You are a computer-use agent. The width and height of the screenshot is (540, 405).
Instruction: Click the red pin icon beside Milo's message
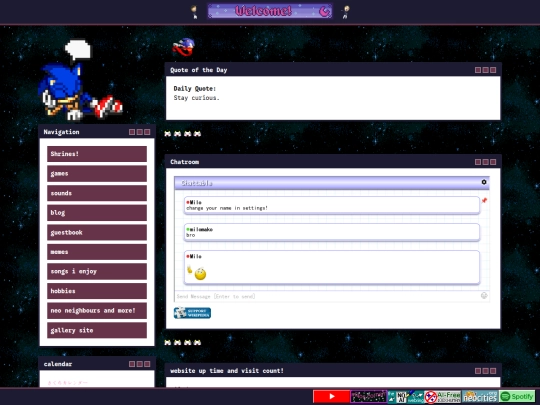click(x=484, y=200)
